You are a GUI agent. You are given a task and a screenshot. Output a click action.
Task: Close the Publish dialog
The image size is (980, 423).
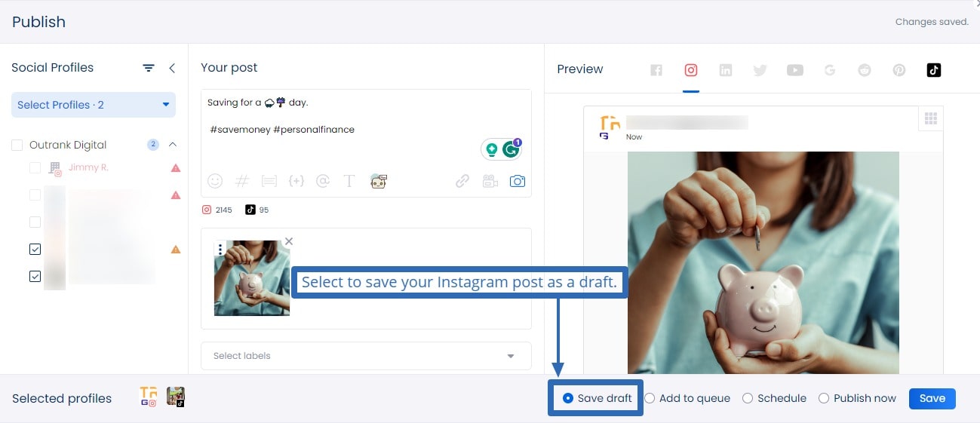976,4
